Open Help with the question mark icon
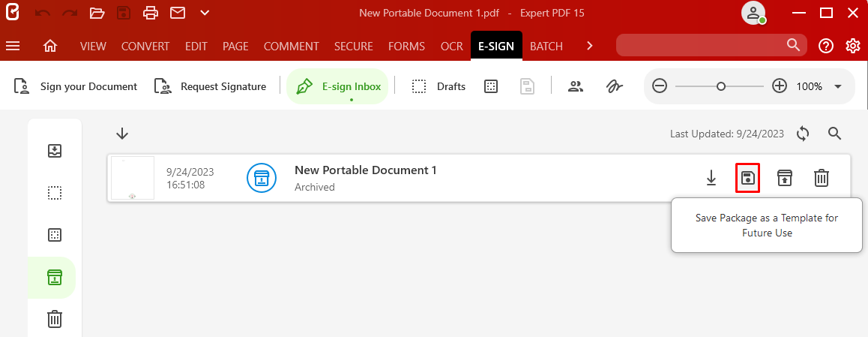868x337 pixels. pos(826,46)
